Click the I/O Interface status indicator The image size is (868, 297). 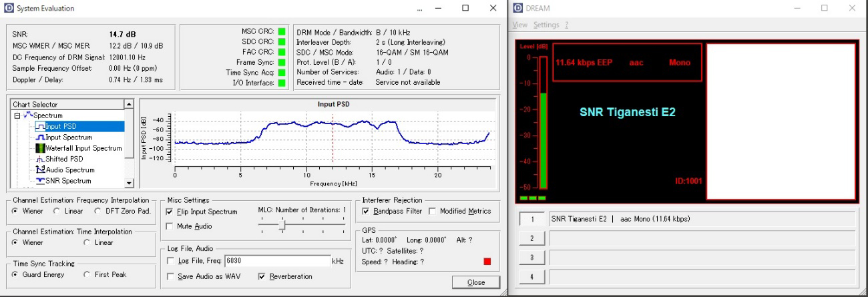(282, 83)
